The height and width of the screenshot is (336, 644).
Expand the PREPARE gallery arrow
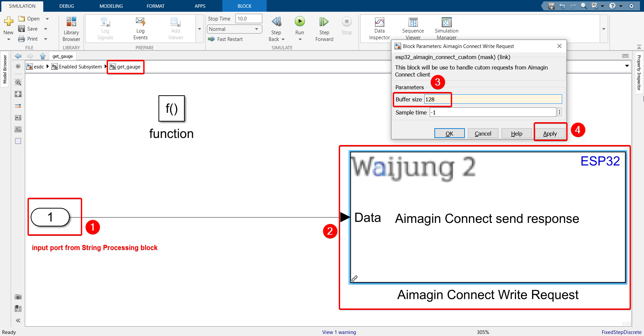coord(200,29)
